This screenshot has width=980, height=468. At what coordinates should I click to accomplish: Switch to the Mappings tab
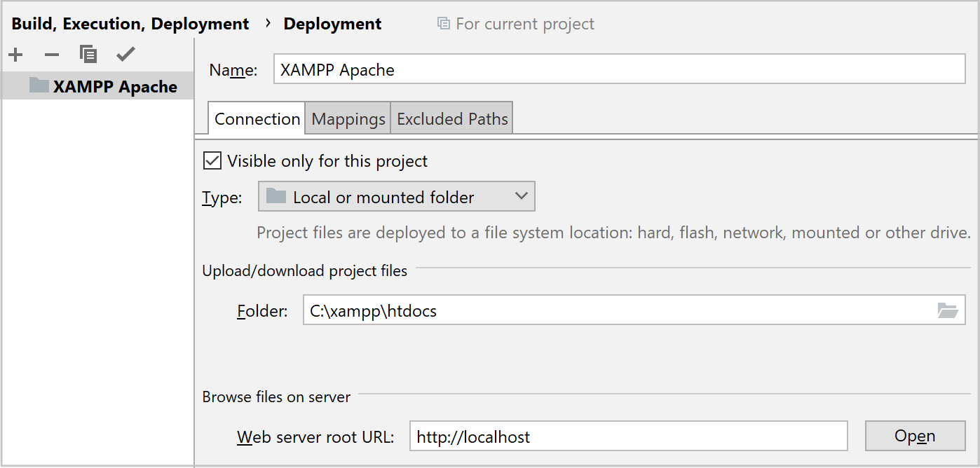coord(348,119)
